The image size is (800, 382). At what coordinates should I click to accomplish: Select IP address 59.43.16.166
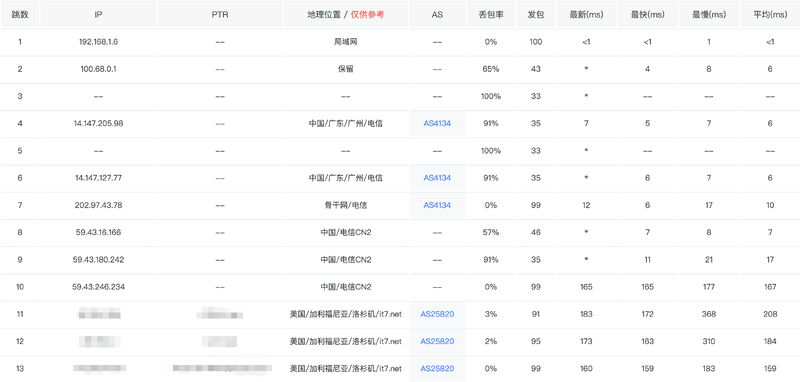click(x=98, y=232)
